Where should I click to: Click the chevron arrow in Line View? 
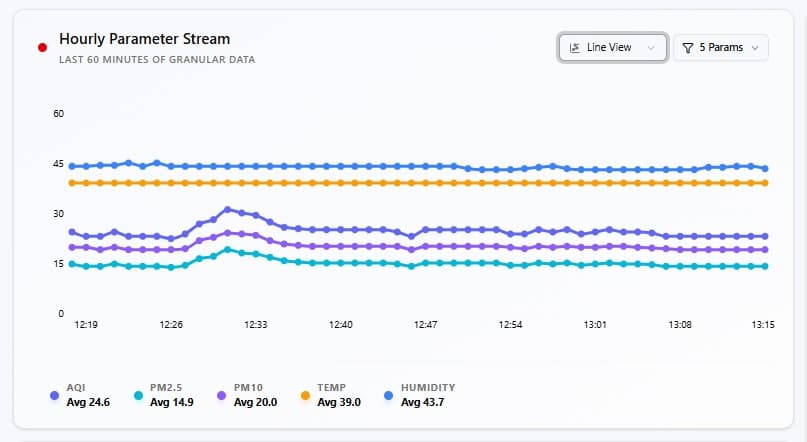(651, 48)
